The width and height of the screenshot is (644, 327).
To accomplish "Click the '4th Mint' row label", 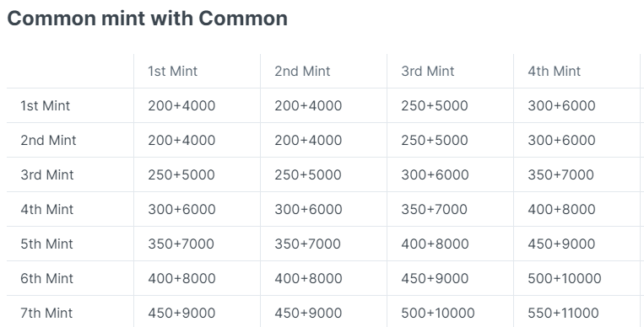I will 47,209.
